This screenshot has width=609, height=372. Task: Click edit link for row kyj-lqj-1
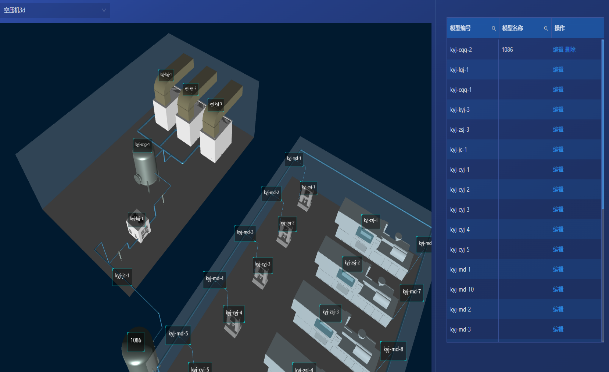558,70
